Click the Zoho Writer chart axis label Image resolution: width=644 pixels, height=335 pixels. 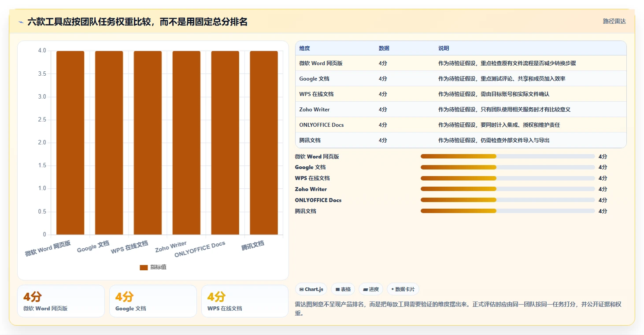171,247
